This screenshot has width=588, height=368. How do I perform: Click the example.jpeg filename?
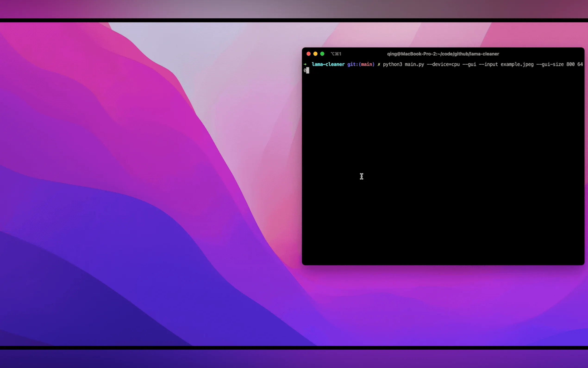[x=517, y=64]
